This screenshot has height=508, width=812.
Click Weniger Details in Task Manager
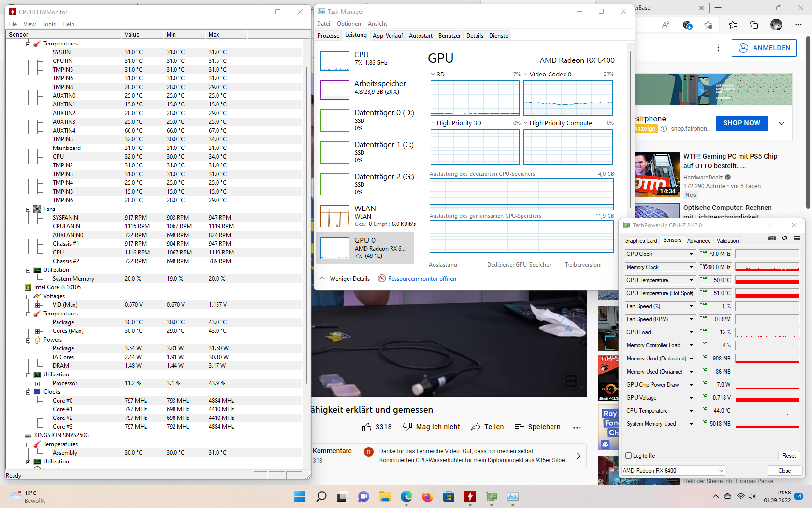345,279
